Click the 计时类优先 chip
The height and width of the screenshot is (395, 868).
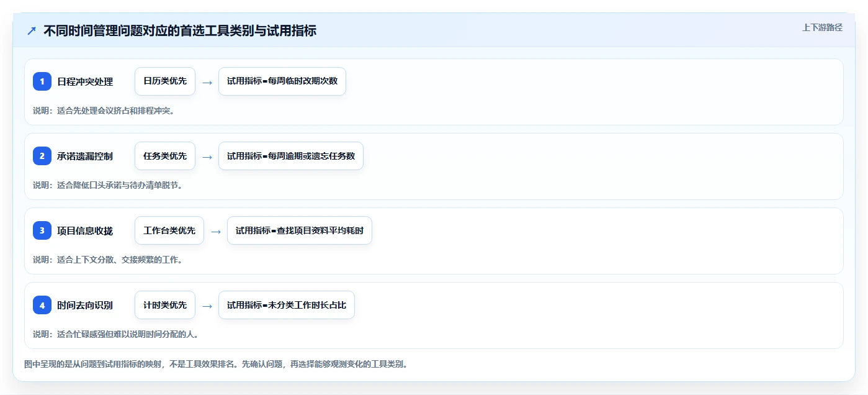(x=165, y=305)
